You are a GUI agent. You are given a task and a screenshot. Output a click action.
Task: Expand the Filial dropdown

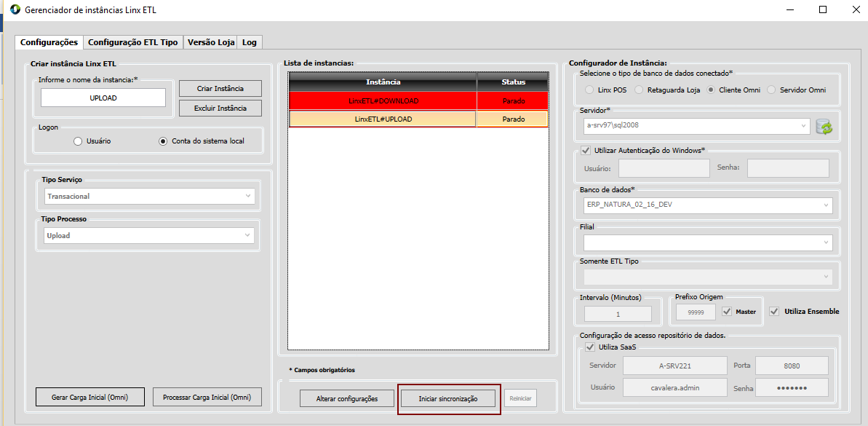[707, 242]
